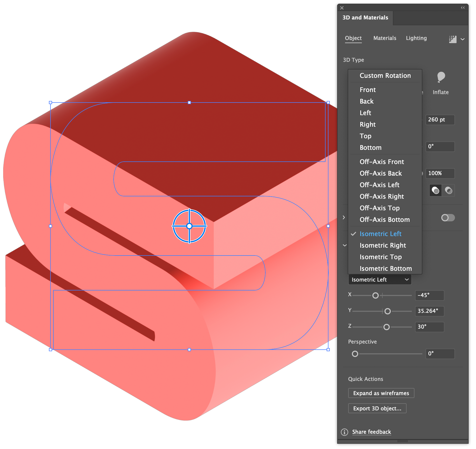Open the panel options grid icon
476x449 pixels.
[453, 39]
